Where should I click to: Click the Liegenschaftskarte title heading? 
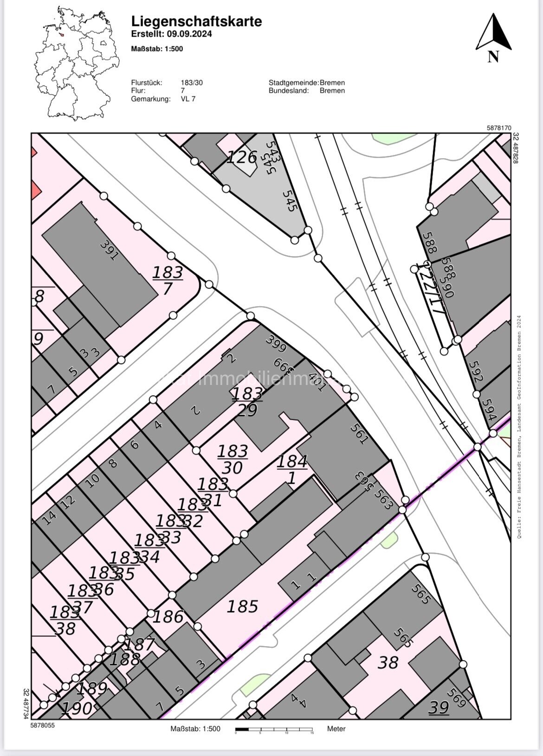[x=196, y=21]
